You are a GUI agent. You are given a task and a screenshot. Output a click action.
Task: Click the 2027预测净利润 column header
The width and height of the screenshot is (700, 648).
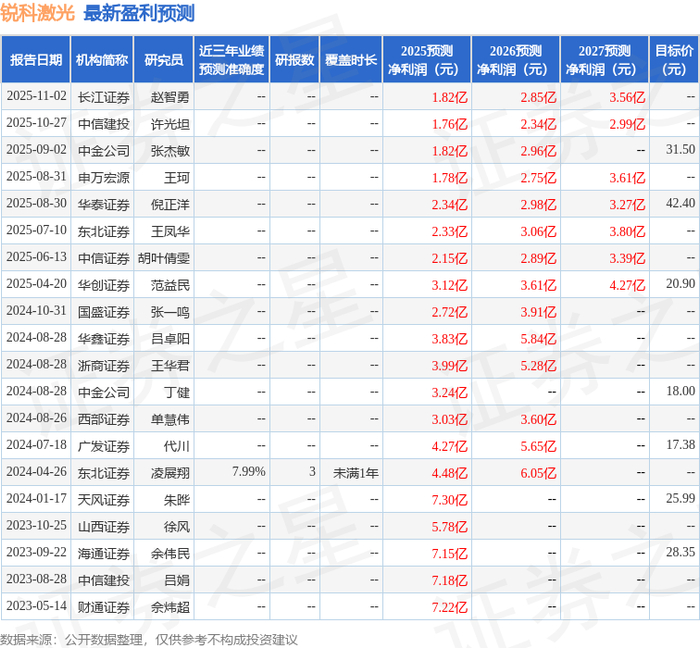coord(604,60)
